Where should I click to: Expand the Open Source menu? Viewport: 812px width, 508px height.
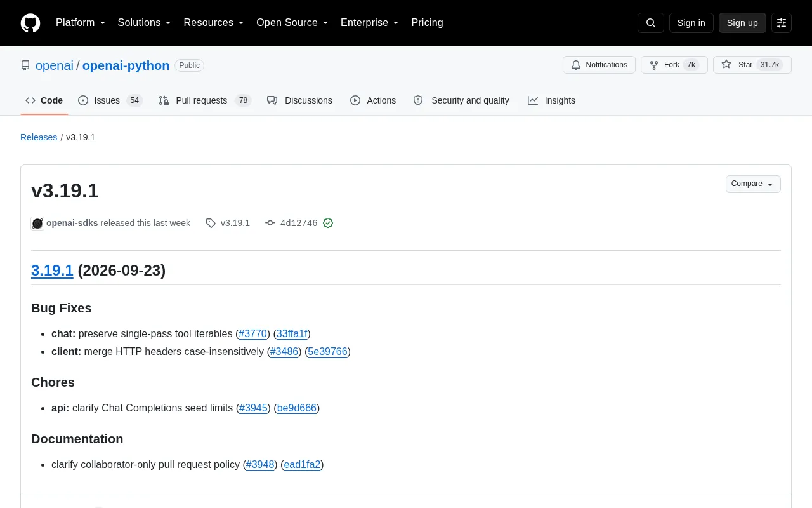coord(292,23)
